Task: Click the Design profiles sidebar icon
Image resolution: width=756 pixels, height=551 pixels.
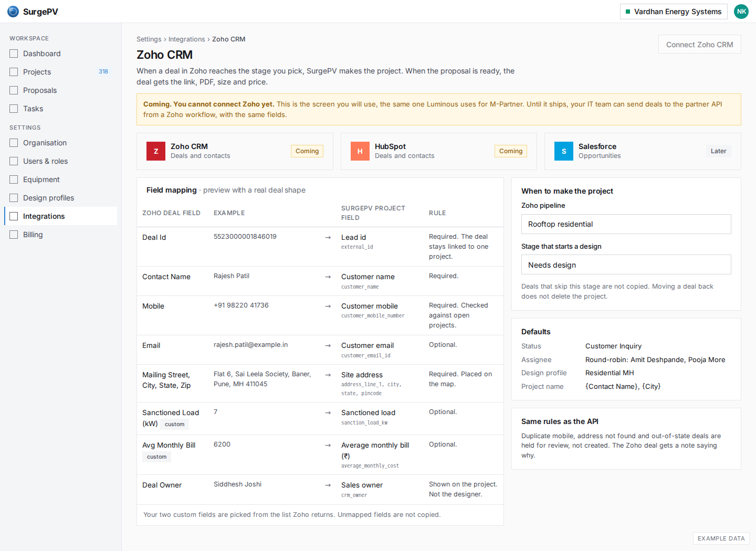Action: 14,198
